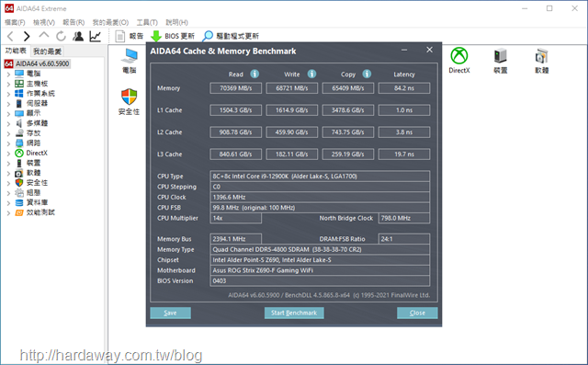
Task: Click the CPU Clock 1396.6 MHz field
Action: 320,198
